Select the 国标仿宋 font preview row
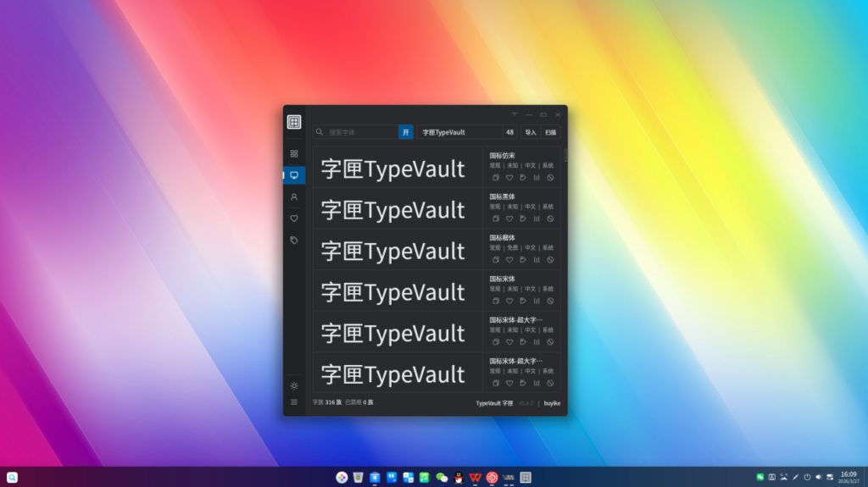868x487 pixels. (398, 168)
